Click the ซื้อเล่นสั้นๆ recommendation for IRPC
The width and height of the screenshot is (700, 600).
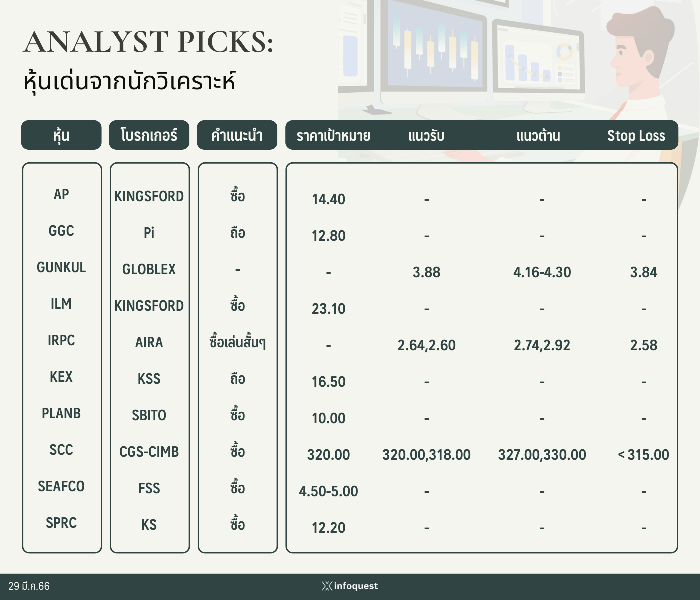tap(237, 342)
